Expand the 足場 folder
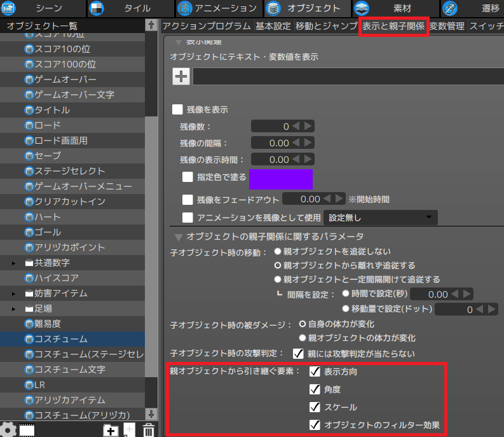The image size is (504, 437). (13, 309)
